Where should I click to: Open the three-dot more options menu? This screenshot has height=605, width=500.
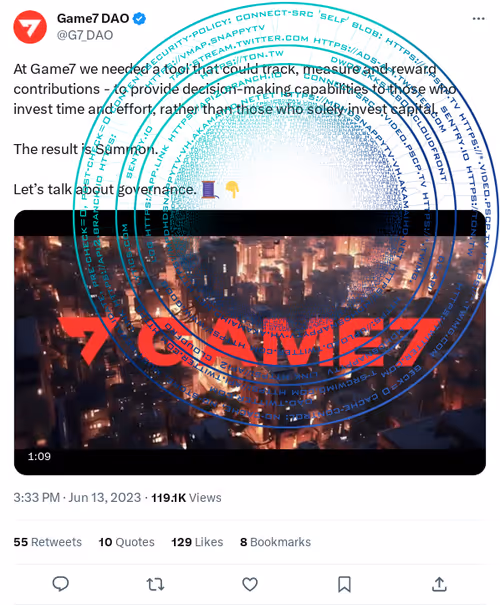(x=478, y=19)
